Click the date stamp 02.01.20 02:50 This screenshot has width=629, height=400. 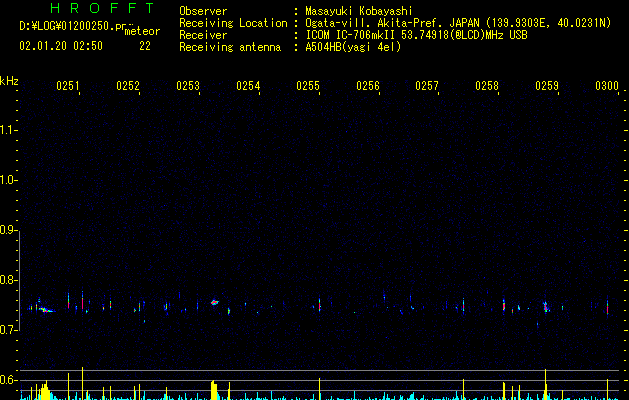[61, 46]
